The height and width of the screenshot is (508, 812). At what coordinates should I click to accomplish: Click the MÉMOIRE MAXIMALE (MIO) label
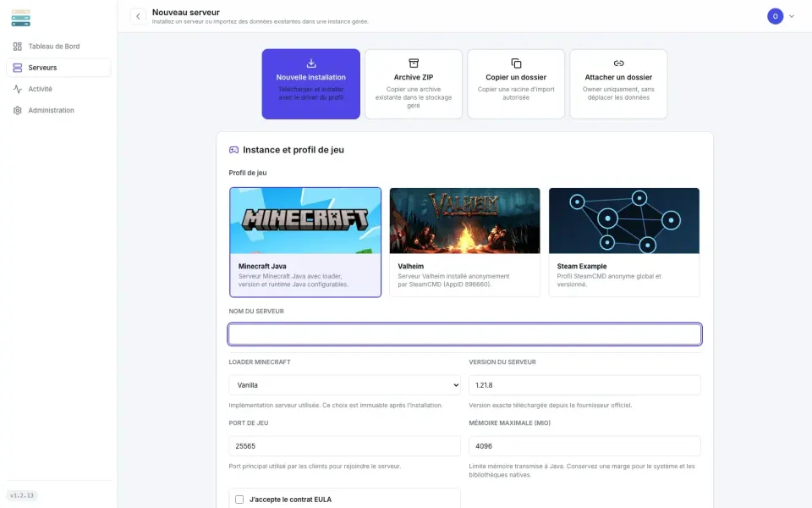coord(509,423)
